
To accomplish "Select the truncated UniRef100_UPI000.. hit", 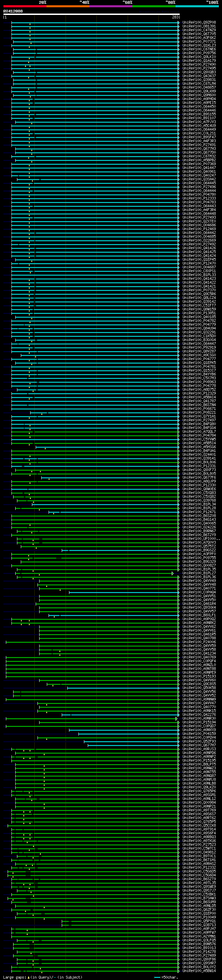I will (x=201, y=539).
